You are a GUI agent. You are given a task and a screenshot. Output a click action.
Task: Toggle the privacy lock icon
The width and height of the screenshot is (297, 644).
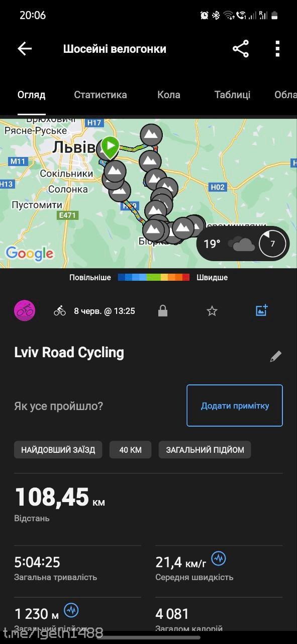[x=162, y=311]
